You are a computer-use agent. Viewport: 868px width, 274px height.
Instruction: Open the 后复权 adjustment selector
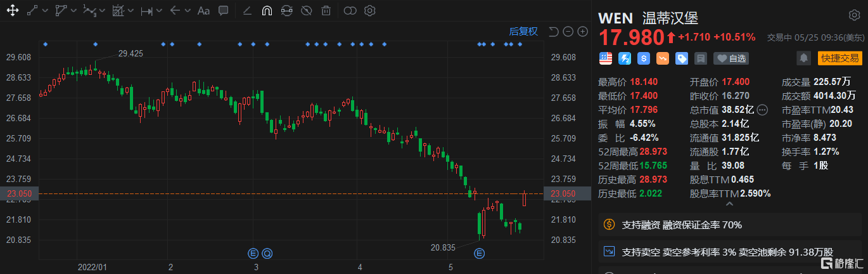(523, 32)
